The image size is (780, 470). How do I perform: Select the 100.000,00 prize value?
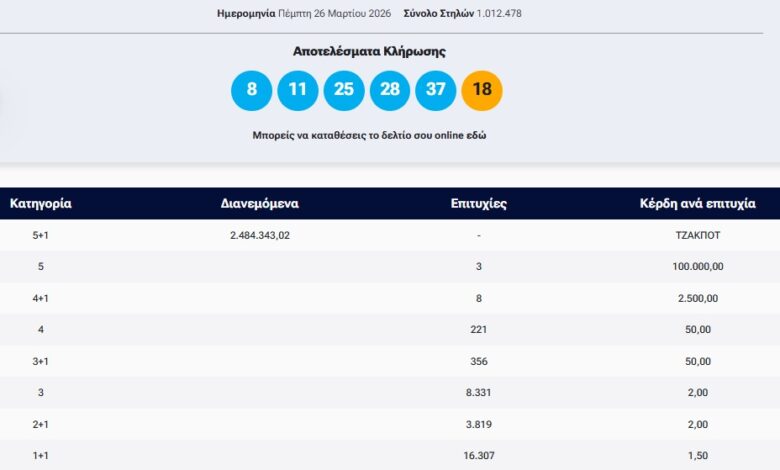697,267
